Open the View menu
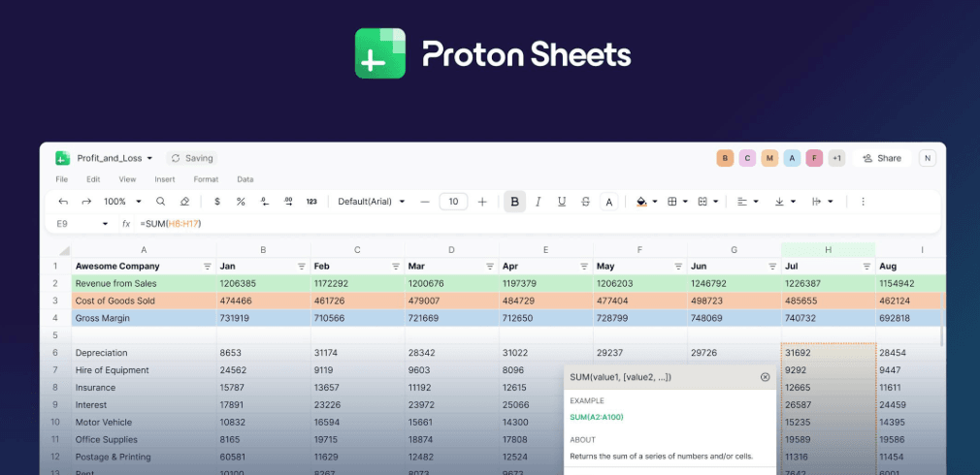The height and width of the screenshot is (475, 980). (127, 179)
